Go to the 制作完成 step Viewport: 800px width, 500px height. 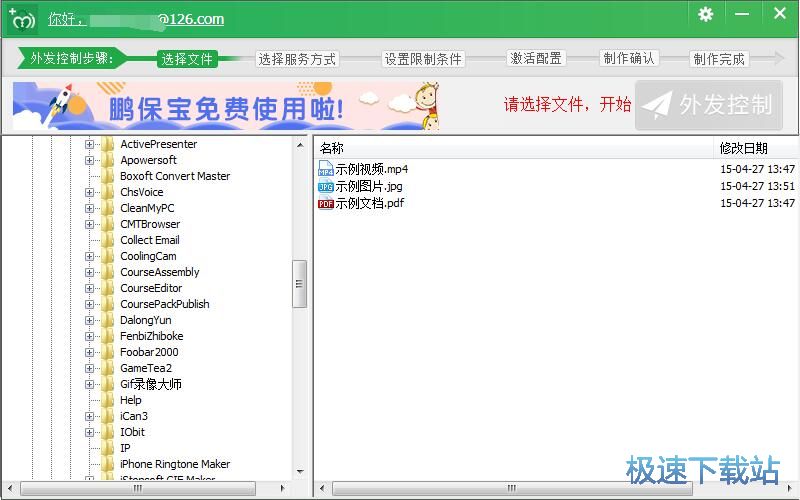pyautogui.click(x=719, y=59)
